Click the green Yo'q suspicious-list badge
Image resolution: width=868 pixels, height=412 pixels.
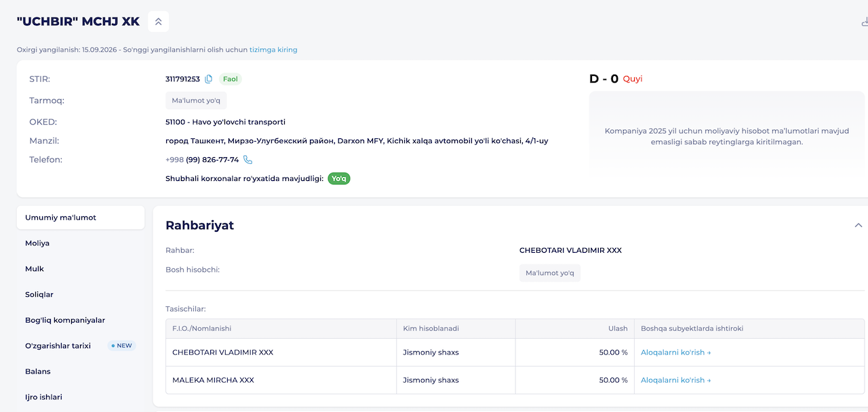[x=339, y=179]
